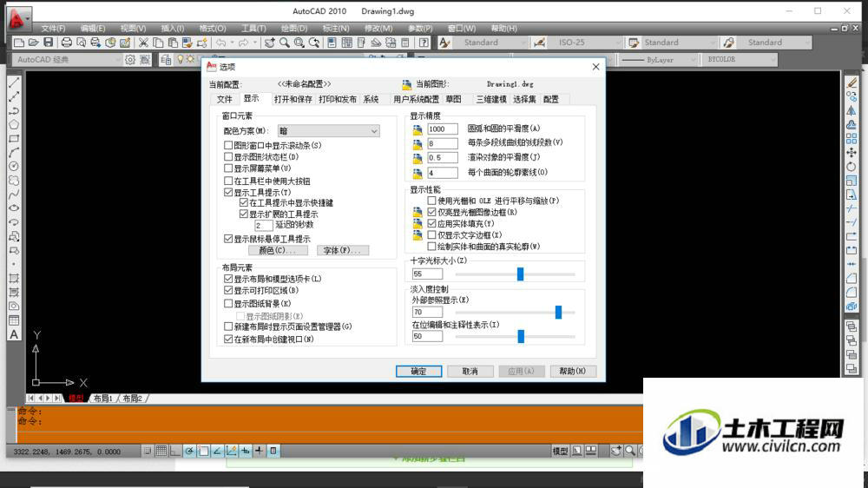Image resolution: width=868 pixels, height=488 pixels.
Task: Click the Undo arrow icon
Action: click(x=220, y=43)
